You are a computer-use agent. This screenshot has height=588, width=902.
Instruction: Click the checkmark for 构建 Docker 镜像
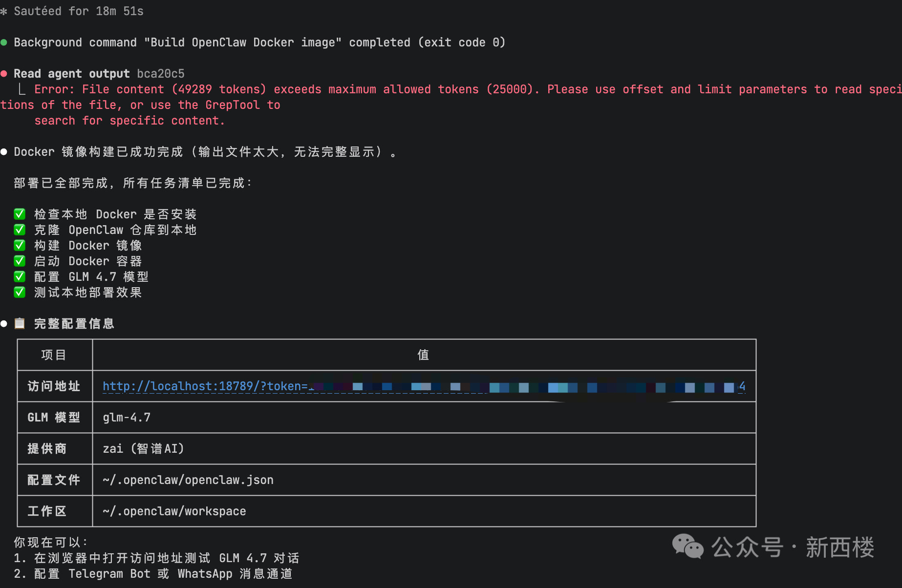(20, 245)
